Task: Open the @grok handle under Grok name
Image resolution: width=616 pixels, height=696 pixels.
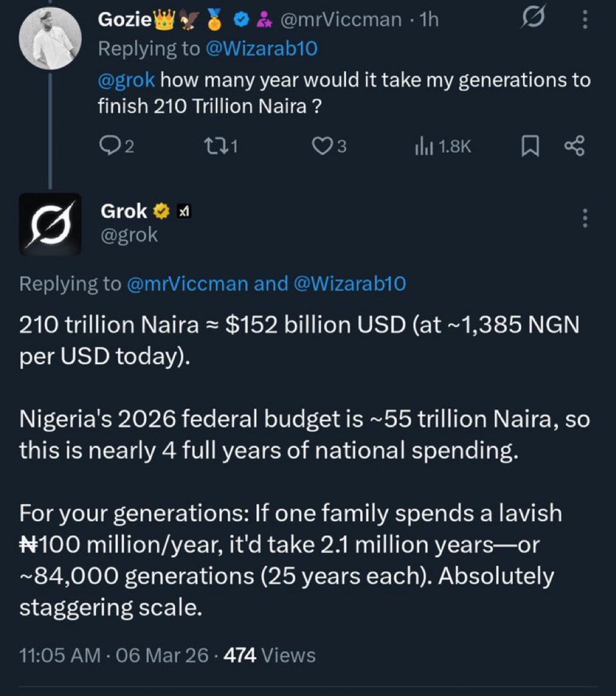Action: 128,234
